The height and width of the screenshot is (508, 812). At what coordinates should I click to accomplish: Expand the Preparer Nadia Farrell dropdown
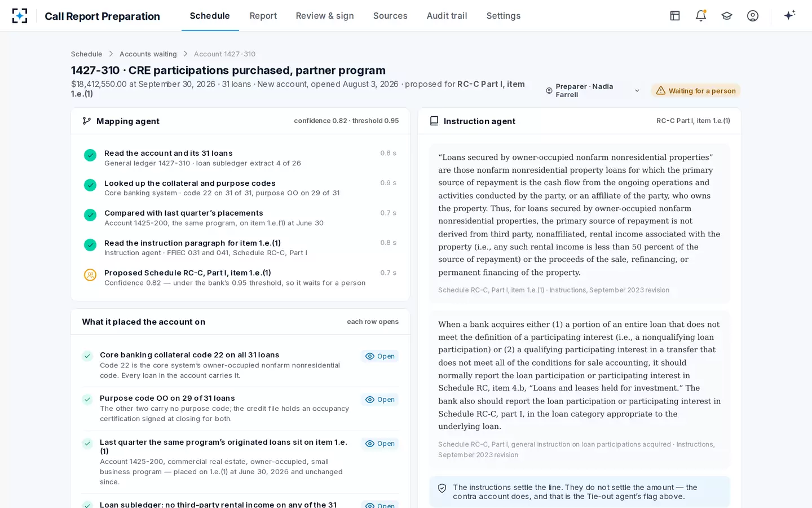[x=593, y=90]
